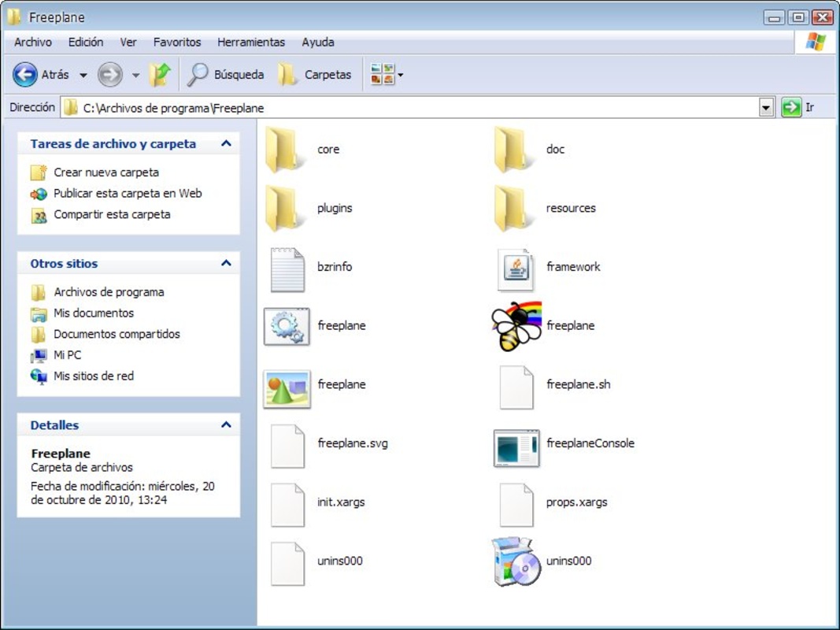The width and height of the screenshot is (840, 630).
Task: Click the plugins folder name
Action: point(335,208)
